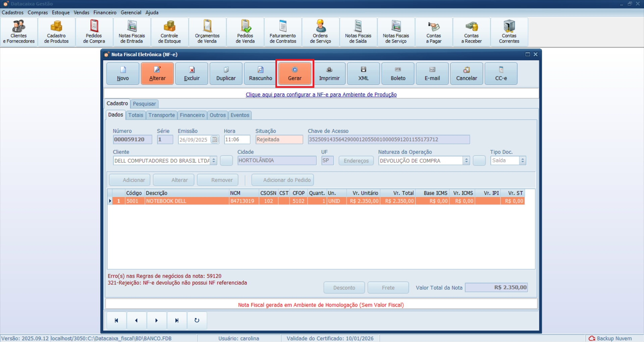Switch to the Totais tab
The width and height of the screenshot is (644, 342).
(x=136, y=115)
